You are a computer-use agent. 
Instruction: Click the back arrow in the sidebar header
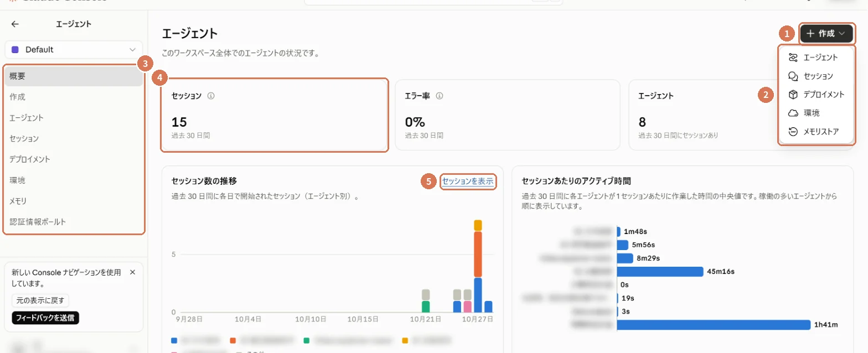tap(15, 24)
